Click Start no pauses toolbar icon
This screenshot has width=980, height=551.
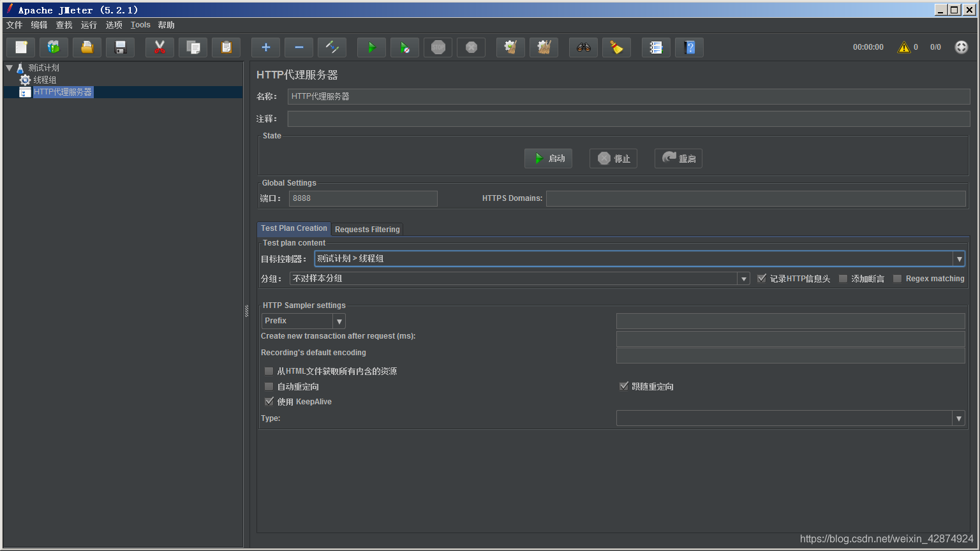click(x=405, y=47)
